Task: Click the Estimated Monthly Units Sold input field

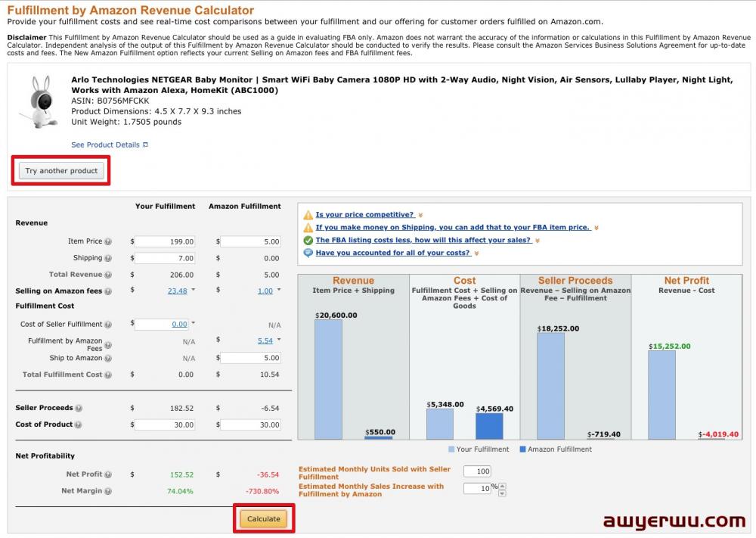Action: pos(477,472)
